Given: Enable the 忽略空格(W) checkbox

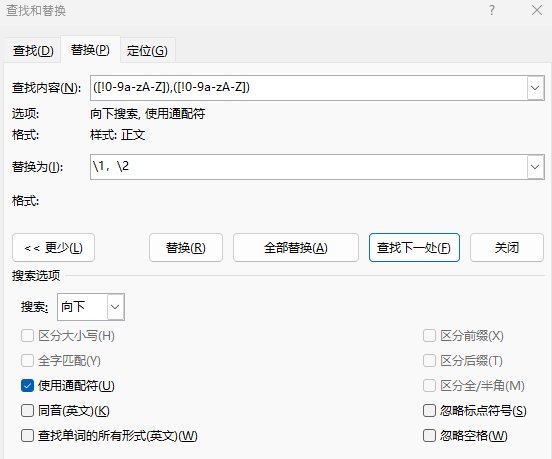Looking at the screenshot, I should pyautogui.click(x=429, y=436).
